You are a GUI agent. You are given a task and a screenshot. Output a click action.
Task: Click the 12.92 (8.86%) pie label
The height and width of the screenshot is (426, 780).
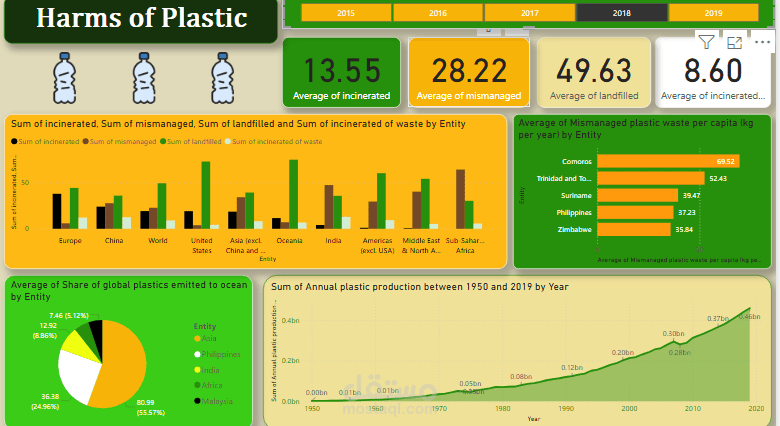tap(45, 330)
